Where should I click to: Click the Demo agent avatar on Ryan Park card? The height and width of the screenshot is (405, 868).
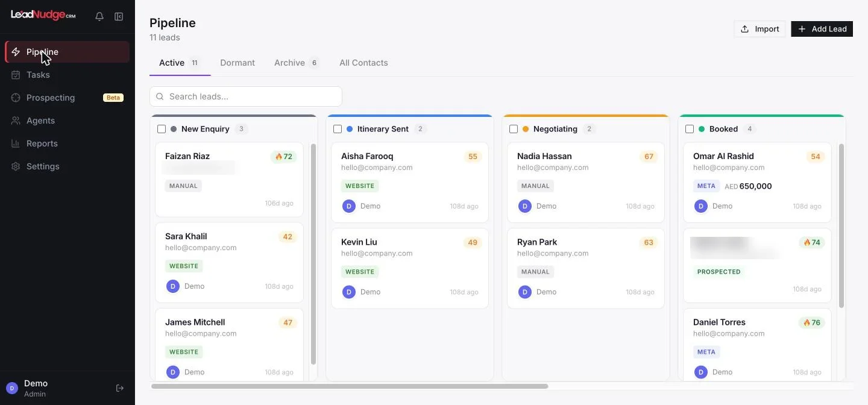pyautogui.click(x=525, y=292)
